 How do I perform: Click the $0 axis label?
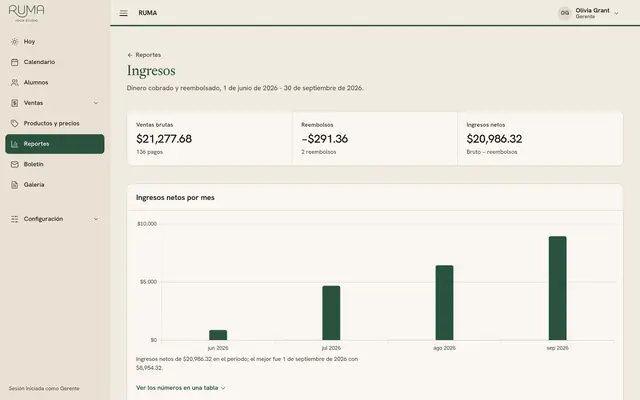tap(153, 340)
